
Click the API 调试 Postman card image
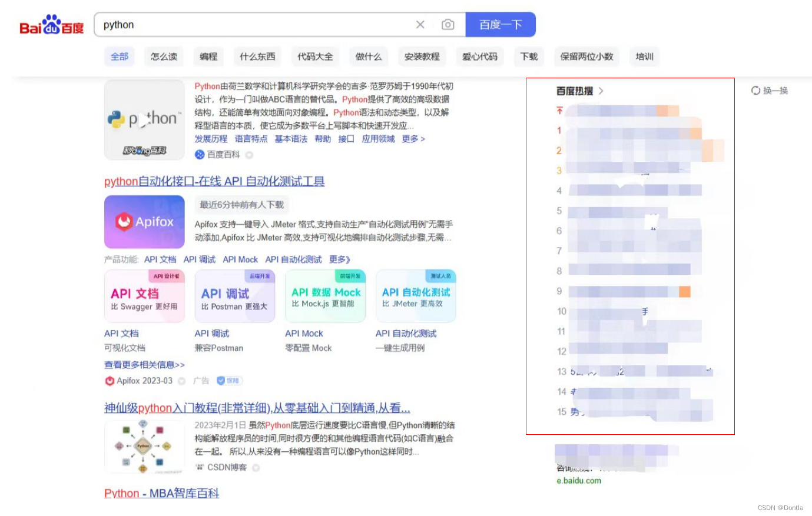(235, 296)
